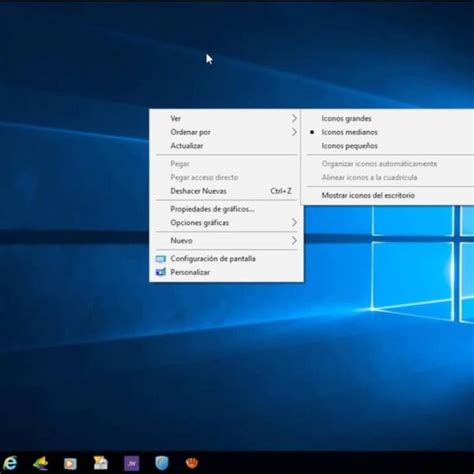474x474 pixels.
Task: Open the orange paw taskbar icon
Action: 192,463
